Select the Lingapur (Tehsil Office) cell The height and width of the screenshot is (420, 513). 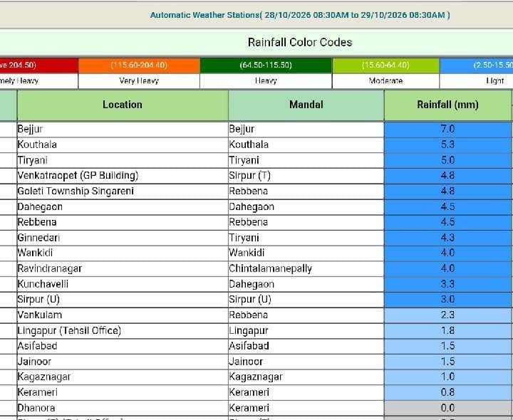tap(123, 331)
